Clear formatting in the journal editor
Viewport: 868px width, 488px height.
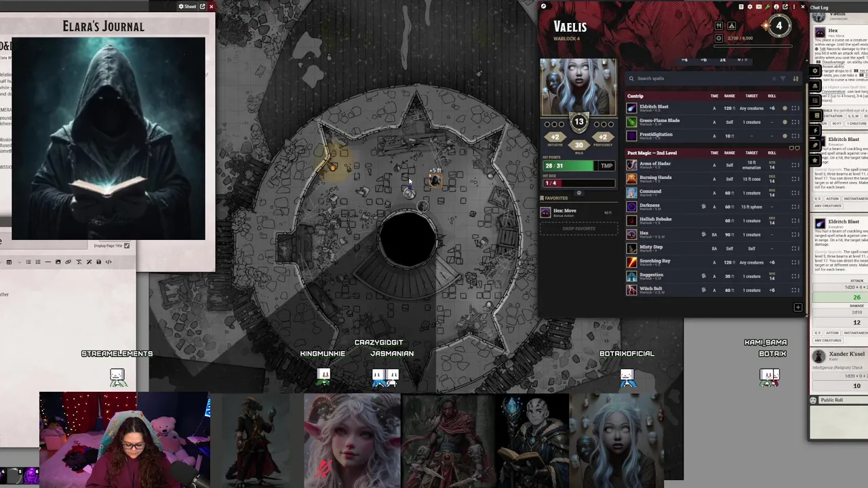[79, 262]
